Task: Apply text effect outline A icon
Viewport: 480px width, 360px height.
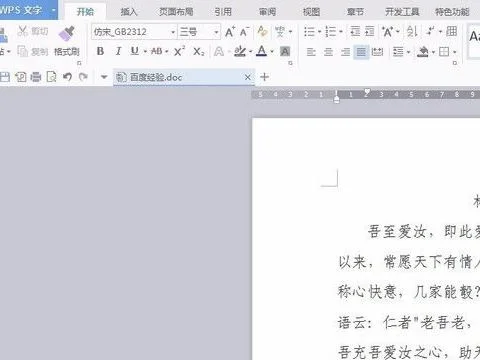Action: [x=219, y=51]
